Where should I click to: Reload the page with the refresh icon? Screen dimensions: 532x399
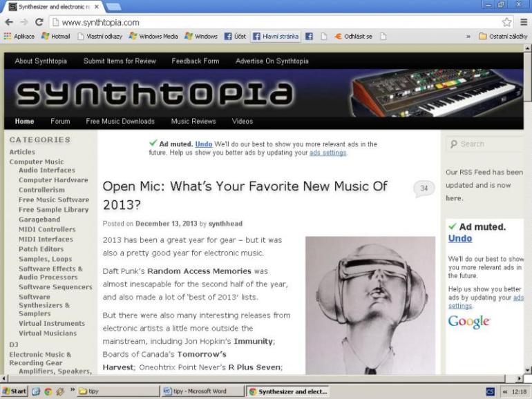(x=39, y=22)
